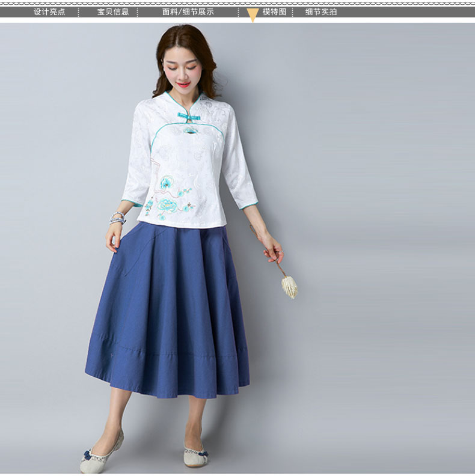475x476 pixels.
Task: Click the embroidered teal flower on blouse
Action: (x=167, y=182)
